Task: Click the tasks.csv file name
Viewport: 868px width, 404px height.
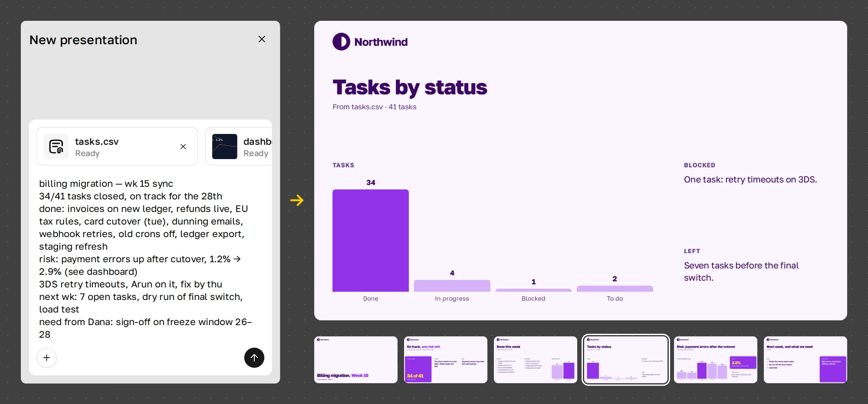Action: click(97, 142)
